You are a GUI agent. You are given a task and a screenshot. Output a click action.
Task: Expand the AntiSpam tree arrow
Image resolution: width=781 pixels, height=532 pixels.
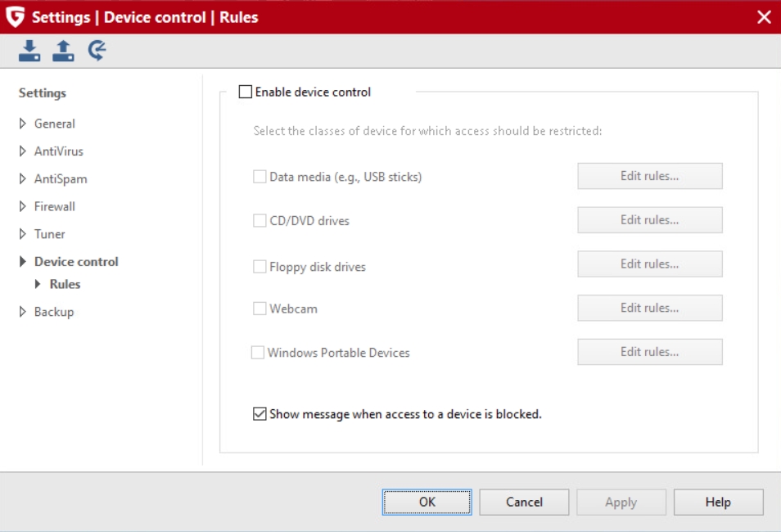[x=22, y=178]
